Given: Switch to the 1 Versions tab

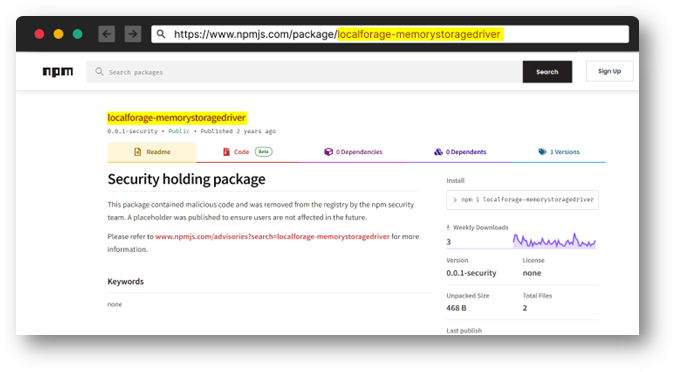Looking at the screenshot, I should pyautogui.click(x=559, y=152).
